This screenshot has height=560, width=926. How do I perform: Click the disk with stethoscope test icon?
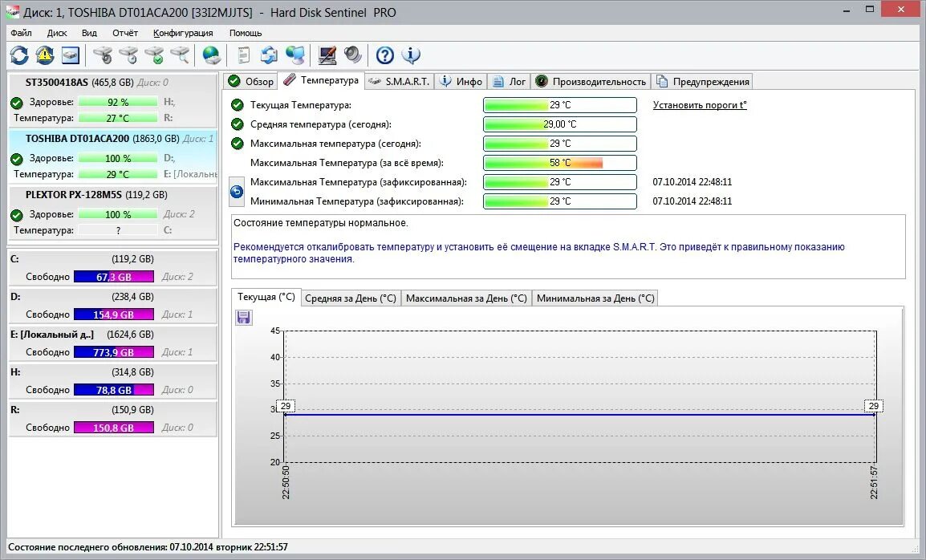[103, 55]
